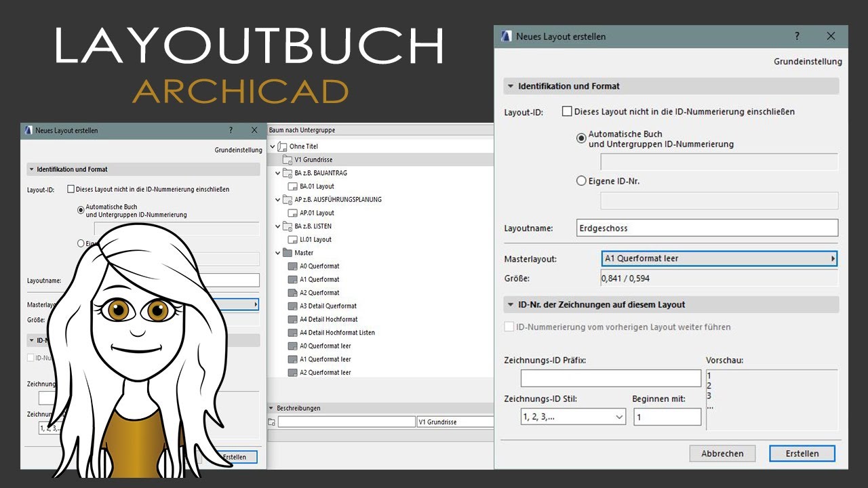This screenshot has width=868, height=488.
Task: Click the help question mark of the large dialog
Action: [x=797, y=36]
